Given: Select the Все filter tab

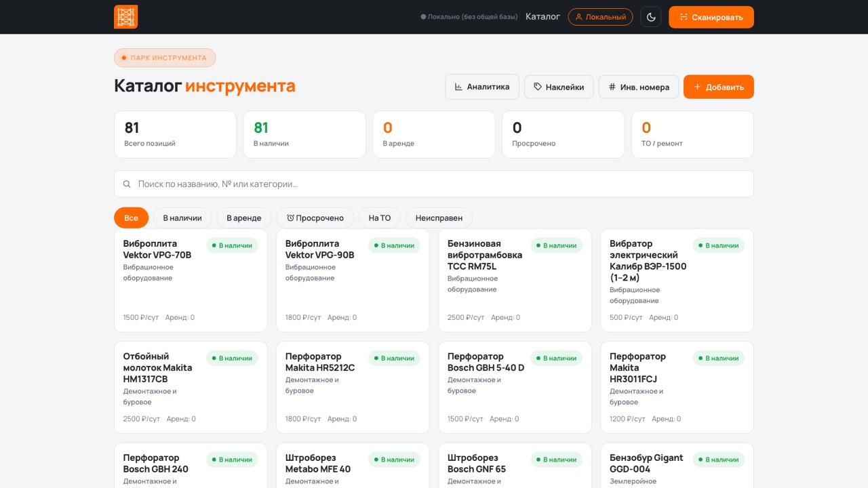Looking at the screenshot, I should click(131, 218).
